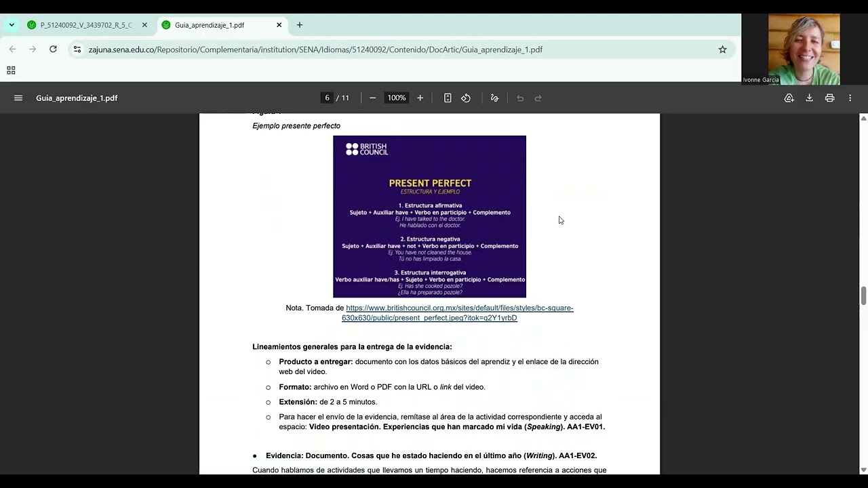Image resolution: width=868 pixels, height=488 pixels.
Task: Open the PDF viewer more actions menu
Action: click(850, 98)
